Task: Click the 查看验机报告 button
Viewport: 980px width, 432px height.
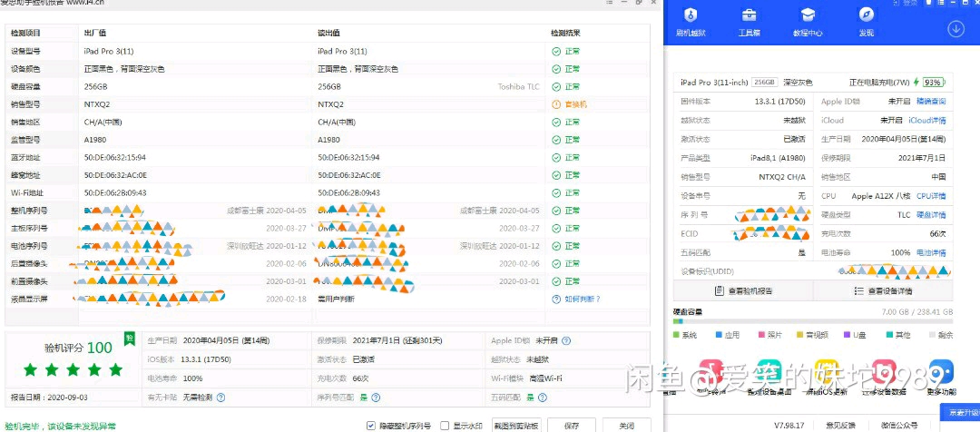Action: [743, 290]
